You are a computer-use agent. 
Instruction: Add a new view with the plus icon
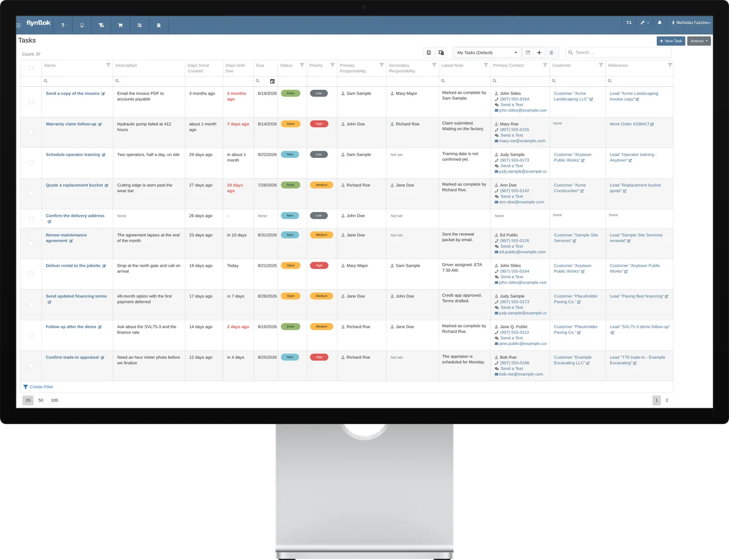[x=539, y=53]
